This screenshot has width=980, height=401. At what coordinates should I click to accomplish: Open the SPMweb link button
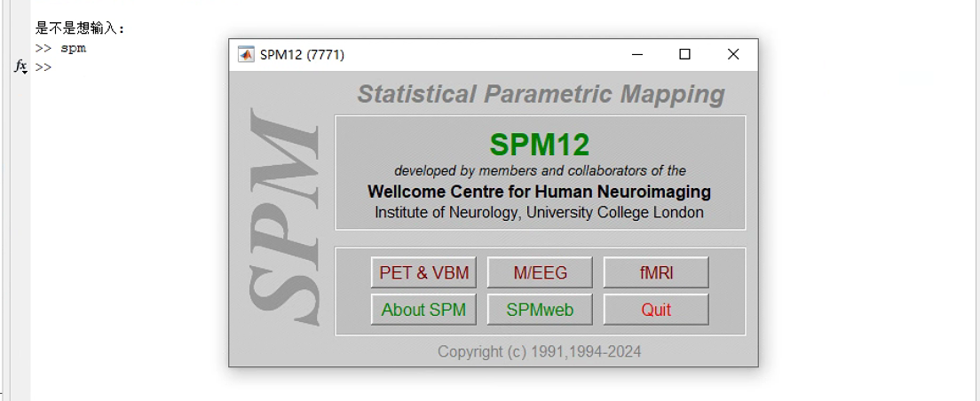coord(540,310)
